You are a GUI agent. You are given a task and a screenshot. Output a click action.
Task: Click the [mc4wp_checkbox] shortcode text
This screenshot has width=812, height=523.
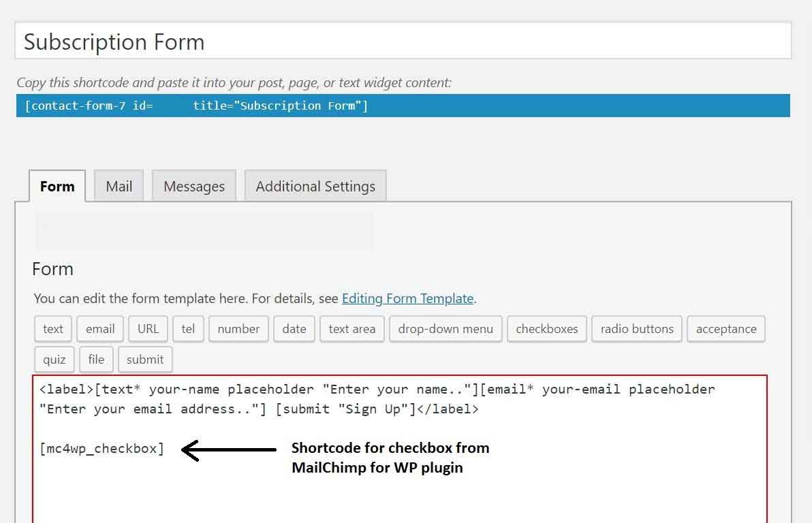coord(102,449)
